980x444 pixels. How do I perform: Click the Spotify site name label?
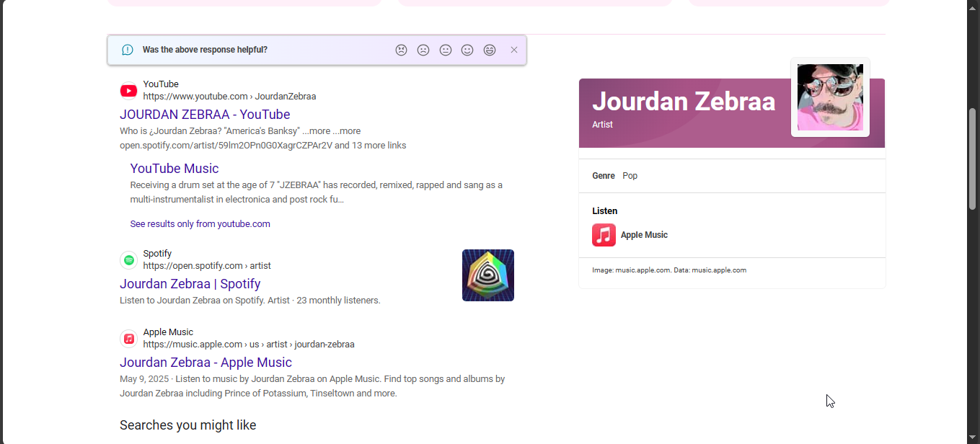click(157, 254)
